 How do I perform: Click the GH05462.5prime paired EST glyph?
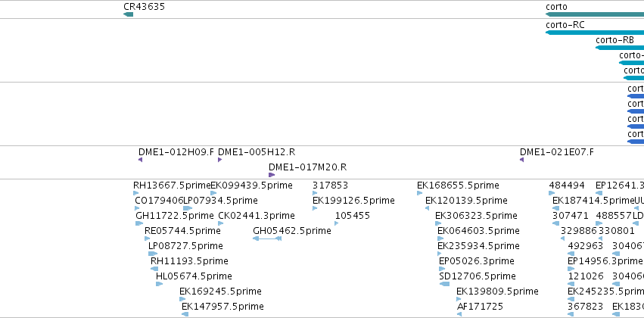click(x=267, y=238)
